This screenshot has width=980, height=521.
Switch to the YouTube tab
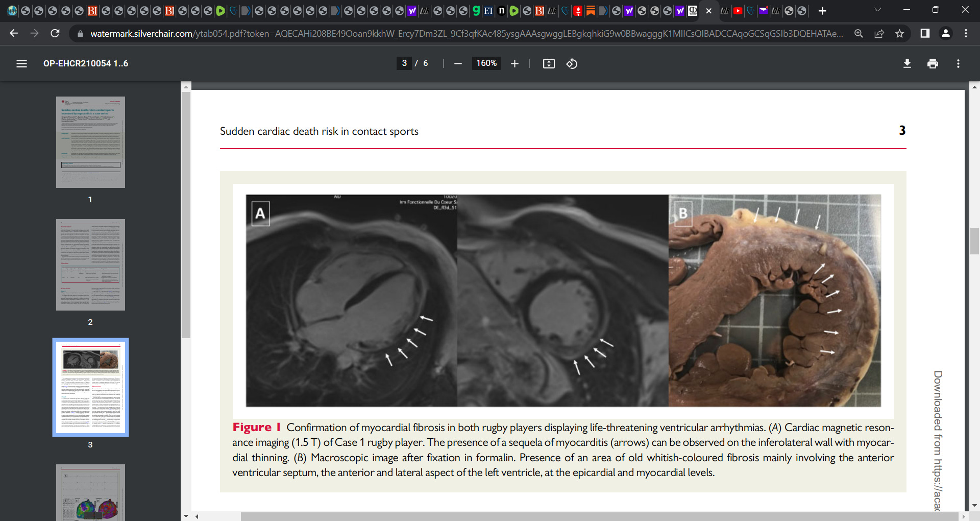pos(738,11)
